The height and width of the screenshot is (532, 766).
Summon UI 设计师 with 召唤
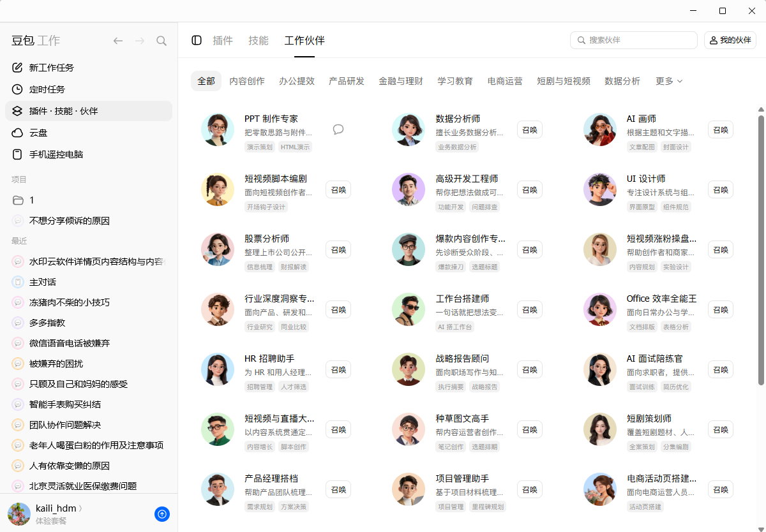click(721, 189)
